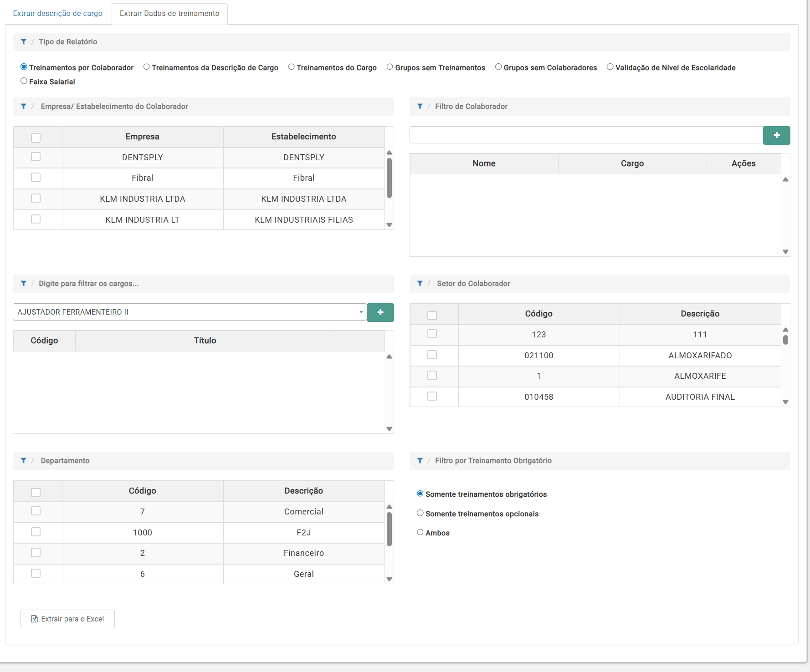The width and height of the screenshot is (810, 672).
Task: Tick the ALMOXARIFADO sector checkbox
Action: [x=432, y=355]
